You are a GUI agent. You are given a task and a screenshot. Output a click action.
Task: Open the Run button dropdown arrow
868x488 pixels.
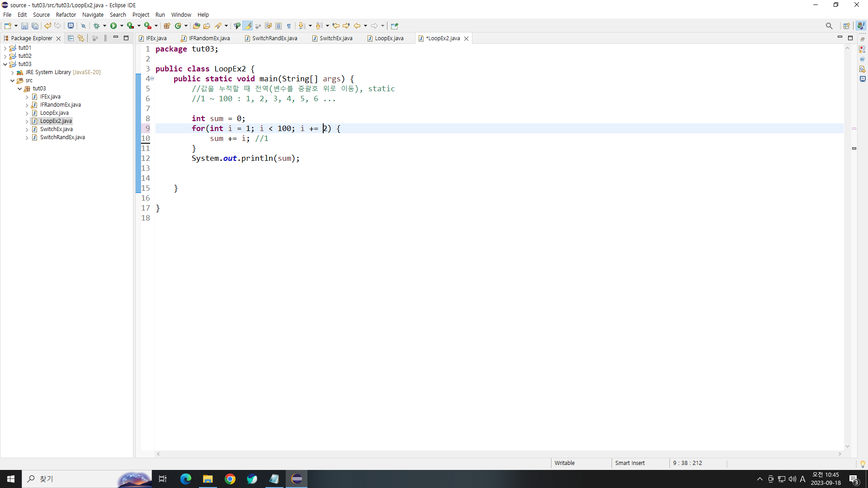click(x=122, y=26)
